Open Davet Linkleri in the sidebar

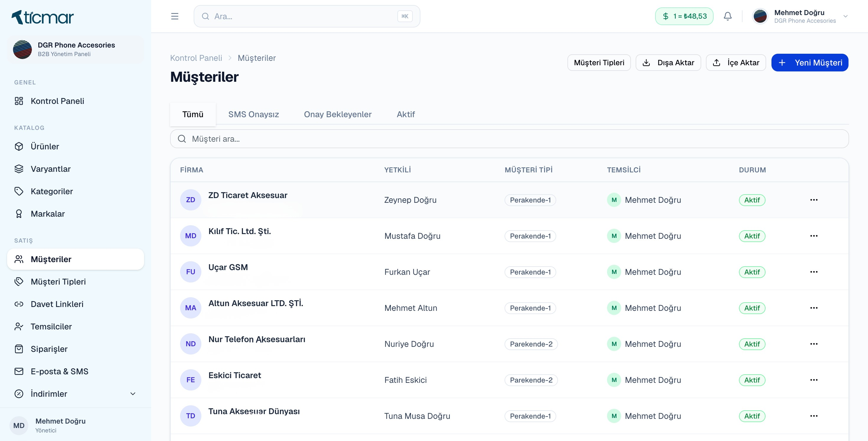(76, 304)
